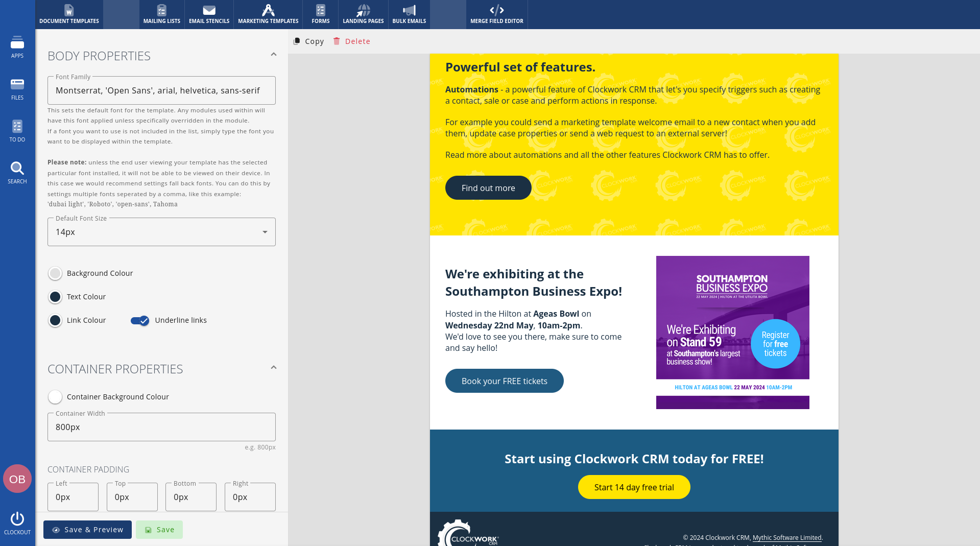This screenshot has width=980, height=546.
Task: Delete the selected module
Action: point(351,41)
